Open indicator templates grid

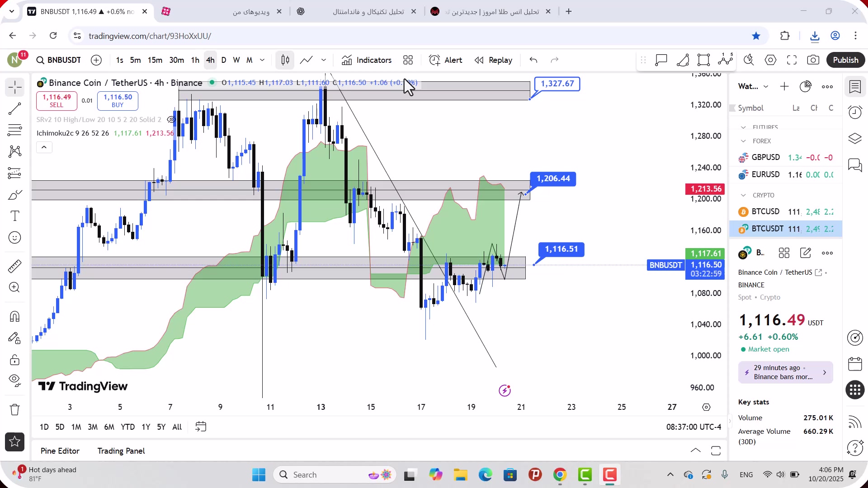[408, 60]
